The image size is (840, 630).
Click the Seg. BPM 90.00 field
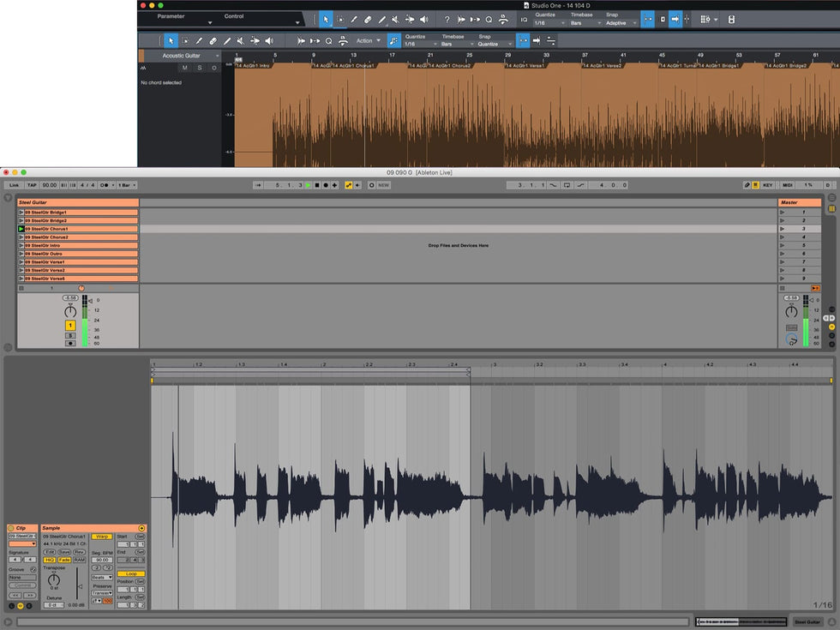tap(101, 560)
